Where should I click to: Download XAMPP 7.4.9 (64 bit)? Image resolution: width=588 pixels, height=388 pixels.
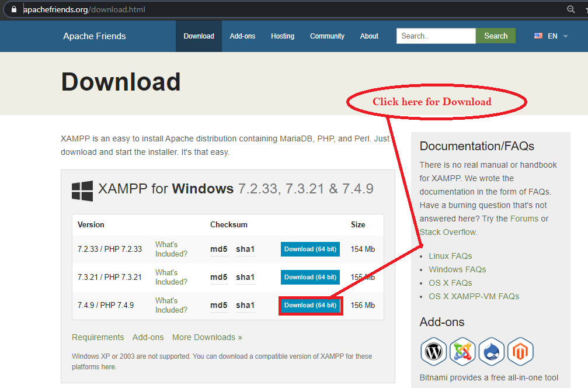click(x=310, y=306)
